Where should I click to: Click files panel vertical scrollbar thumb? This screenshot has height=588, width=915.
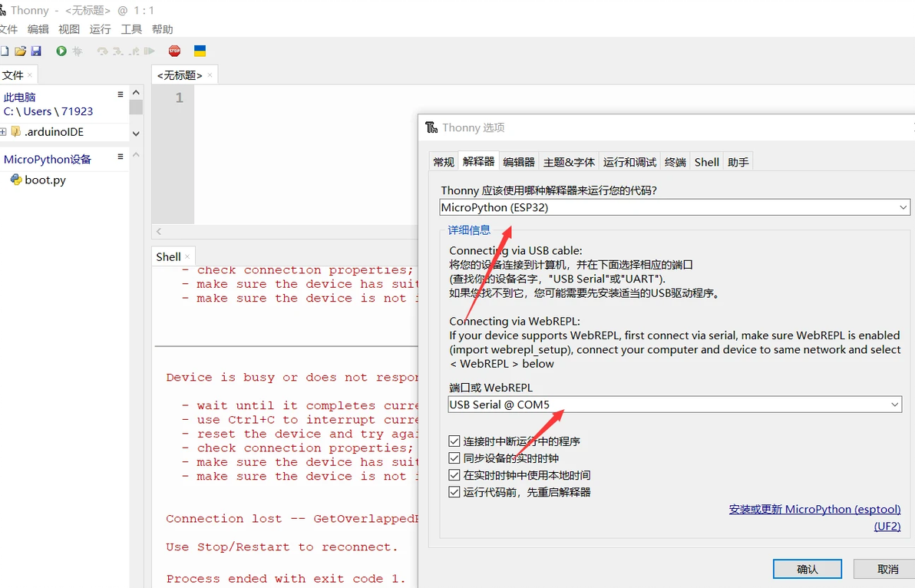136,107
